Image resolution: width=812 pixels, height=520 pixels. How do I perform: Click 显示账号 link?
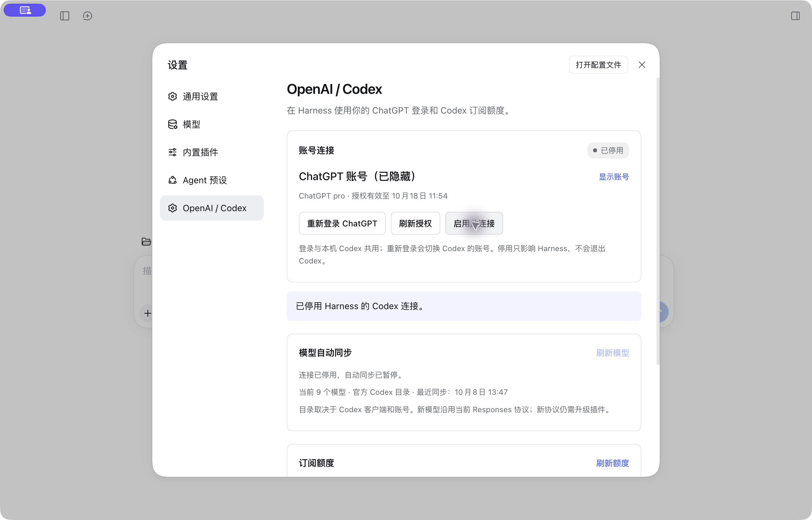tap(614, 177)
